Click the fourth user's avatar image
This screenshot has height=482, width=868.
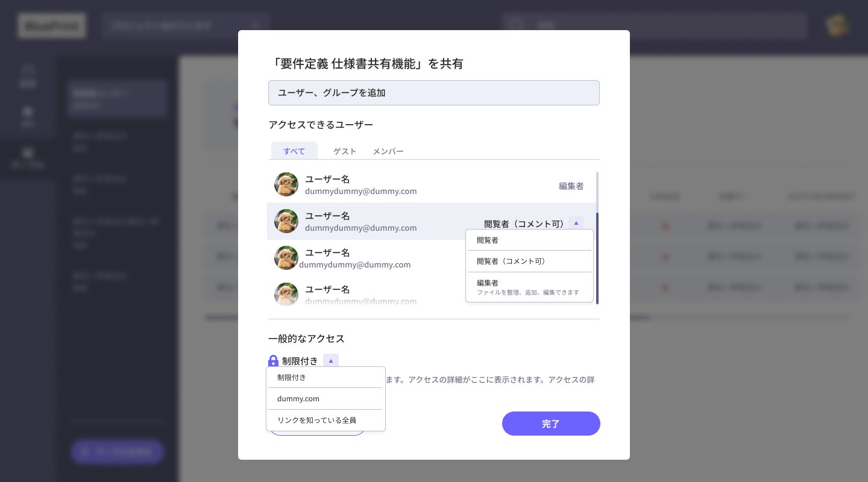(286, 295)
